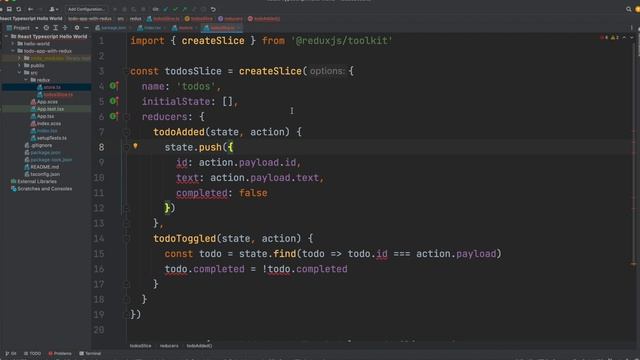The width and height of the screenshot is (640, 360).
Task: Click the Git label in the toolbar
Action: coord(155,9)
